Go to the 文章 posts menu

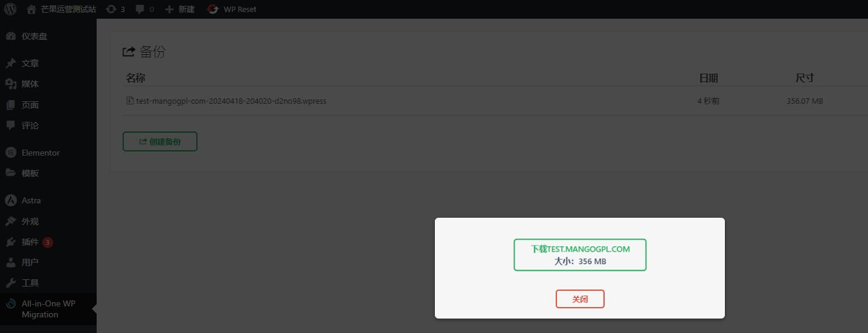pyautogui.click(x=48, y=63)
